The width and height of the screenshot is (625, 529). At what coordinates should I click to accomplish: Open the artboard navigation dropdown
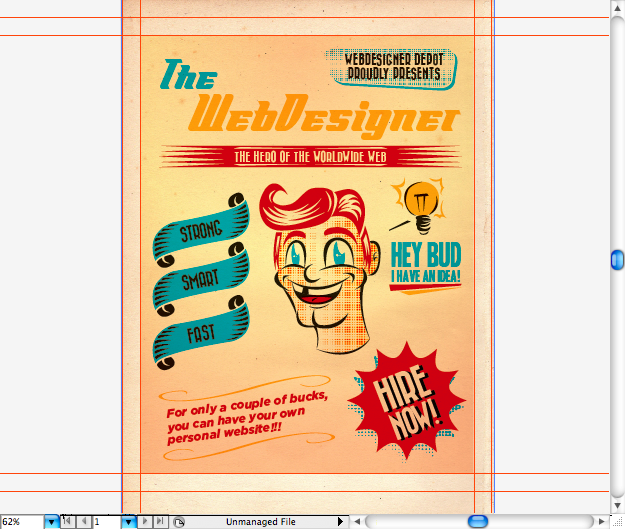(128, 522)
